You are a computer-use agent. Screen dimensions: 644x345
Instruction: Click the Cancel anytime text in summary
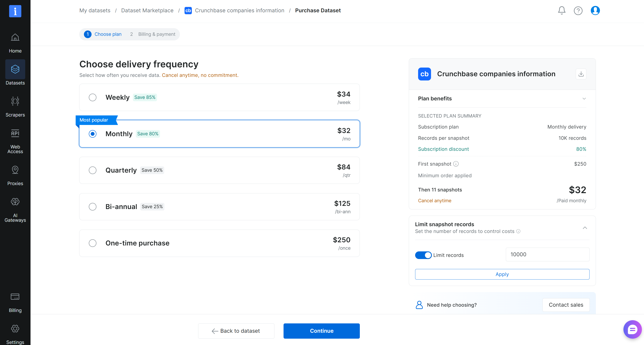click(434, 201)
